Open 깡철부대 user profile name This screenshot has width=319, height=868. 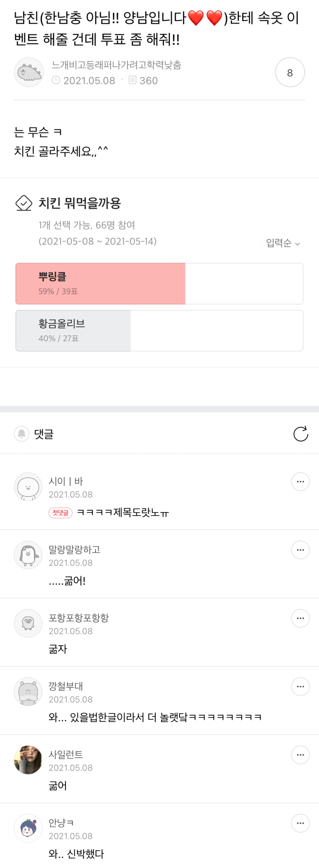pos(66,686)
